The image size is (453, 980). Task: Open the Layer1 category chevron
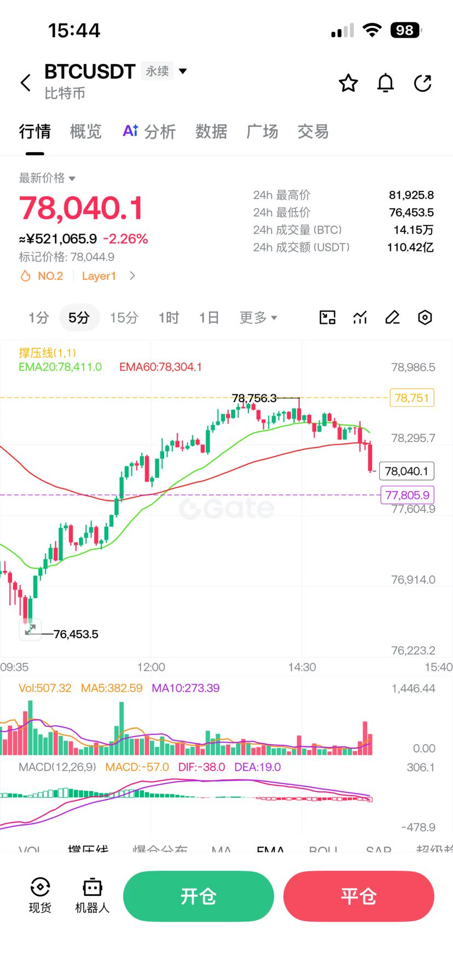tap(132, 276)
